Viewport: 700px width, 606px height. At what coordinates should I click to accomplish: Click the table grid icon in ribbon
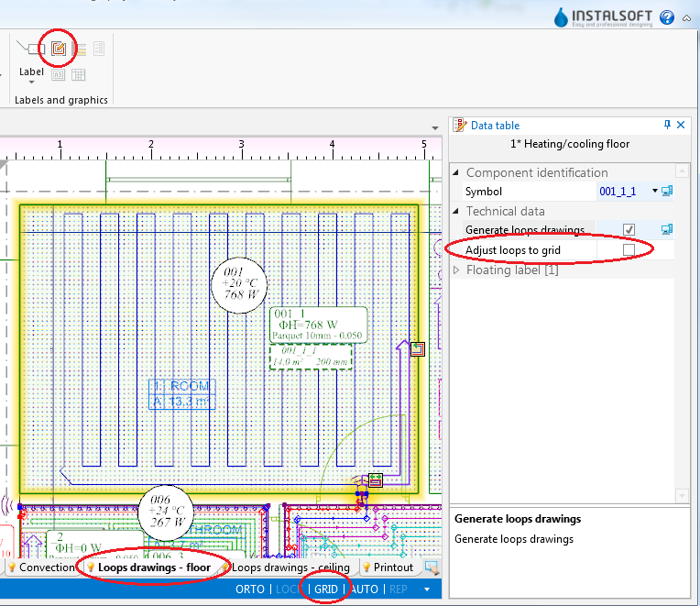[79, 74]
